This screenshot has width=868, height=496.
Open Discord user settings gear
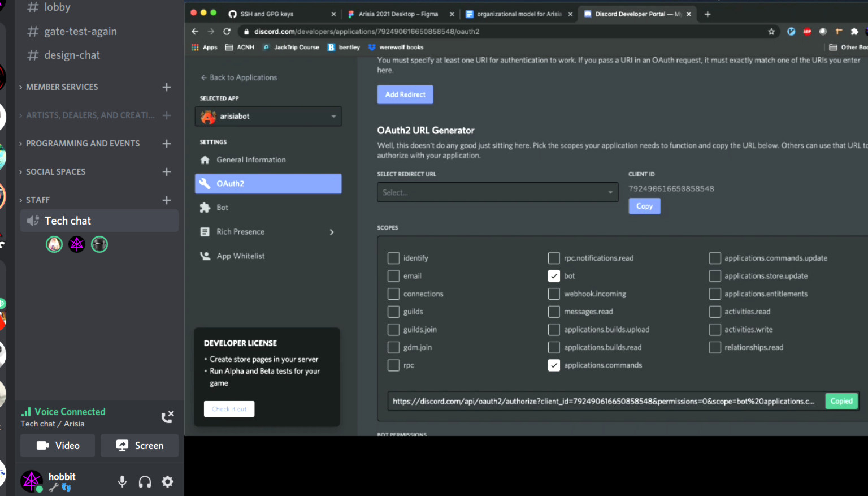click(x=167, y=481)
